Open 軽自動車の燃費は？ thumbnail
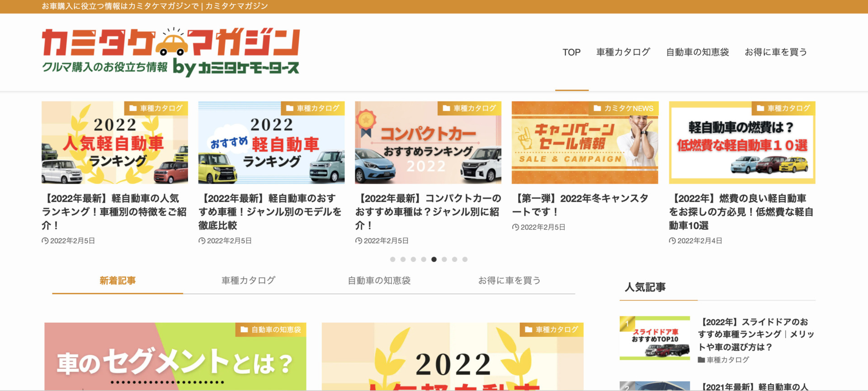 [x=742, y=143]
